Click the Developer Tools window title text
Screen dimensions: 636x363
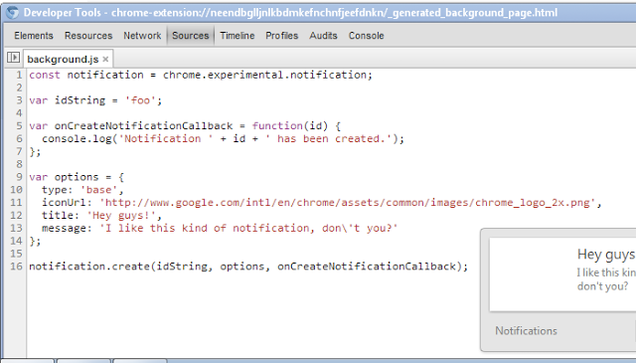[290, 13]
